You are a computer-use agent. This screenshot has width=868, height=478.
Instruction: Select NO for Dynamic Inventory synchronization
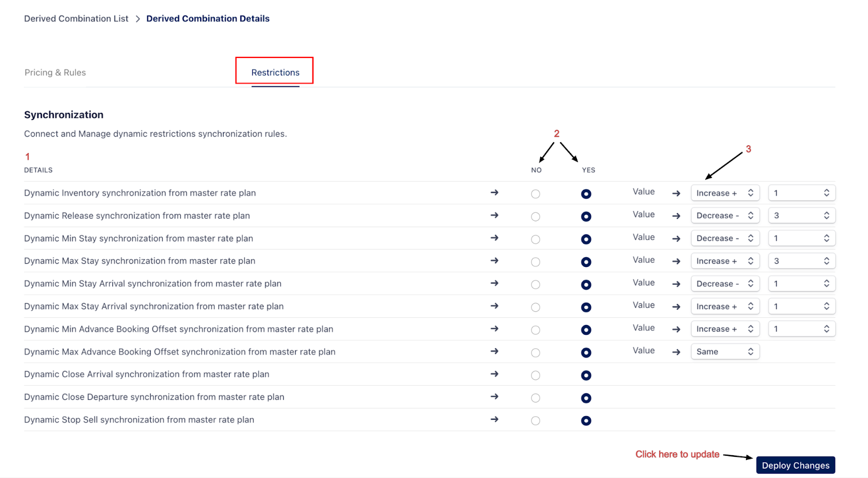tap(535, 194)
